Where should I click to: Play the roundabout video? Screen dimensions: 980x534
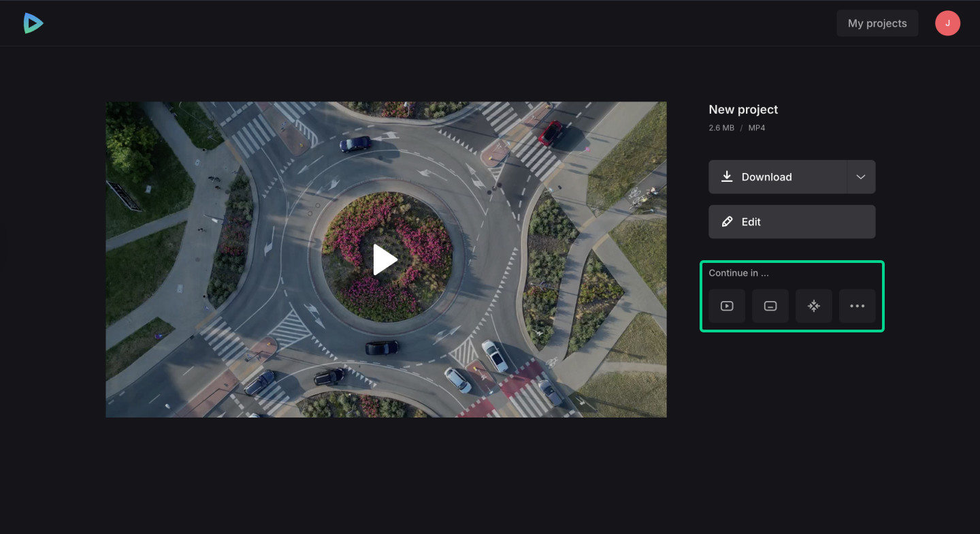tap(385, 260)
